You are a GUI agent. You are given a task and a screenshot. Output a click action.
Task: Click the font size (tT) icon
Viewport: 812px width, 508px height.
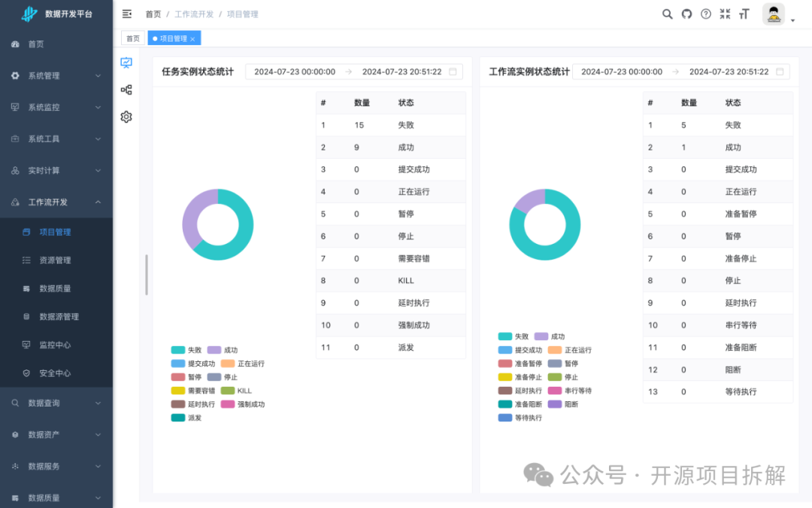click(x=744, y=14)
